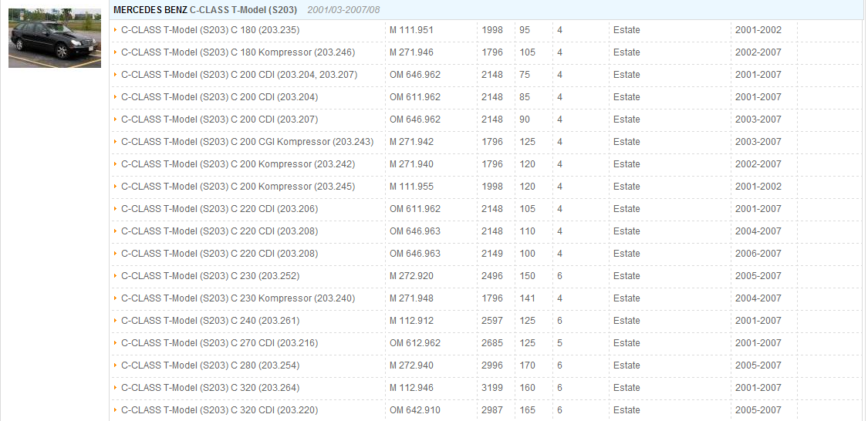868x421 pixels.
Task: Click power value 75 in C 200 CDI row
Action: [524, 75]
